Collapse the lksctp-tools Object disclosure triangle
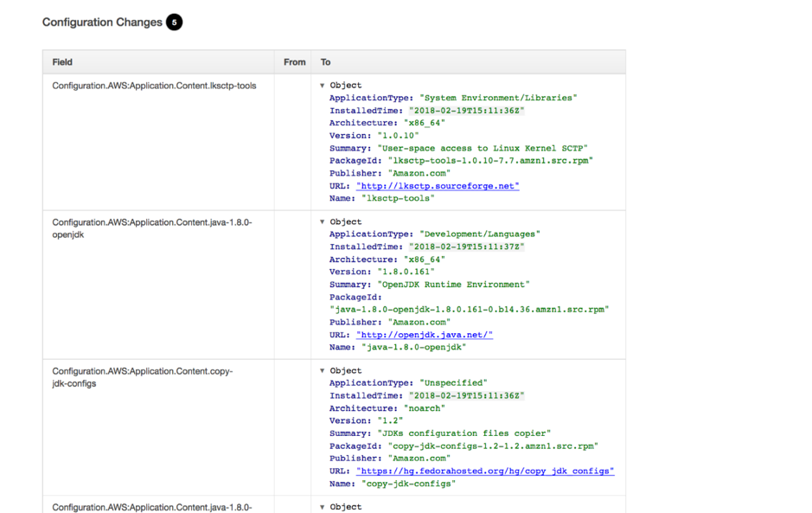This screenshot has width=812, height=513. [x=323, y=86]
